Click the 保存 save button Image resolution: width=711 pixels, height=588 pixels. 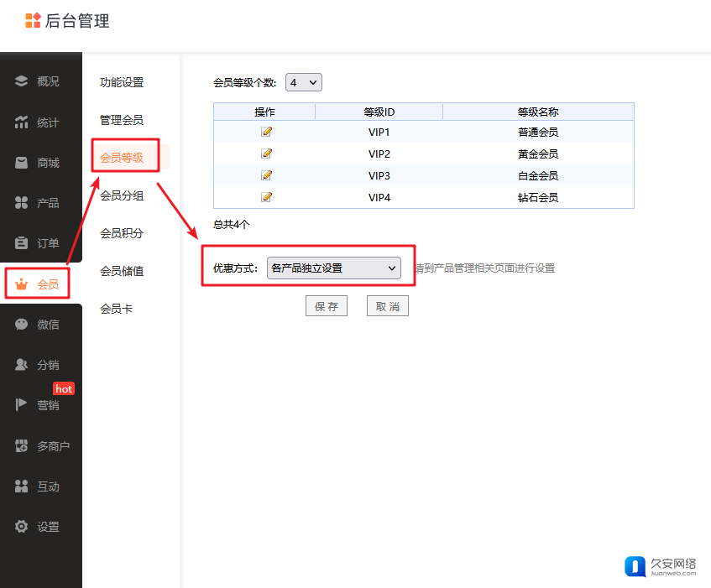(x=327, y=306)
